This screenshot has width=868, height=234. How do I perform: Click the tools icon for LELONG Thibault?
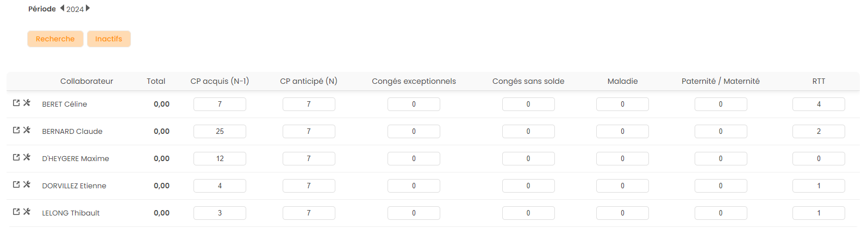click(27, 212)
